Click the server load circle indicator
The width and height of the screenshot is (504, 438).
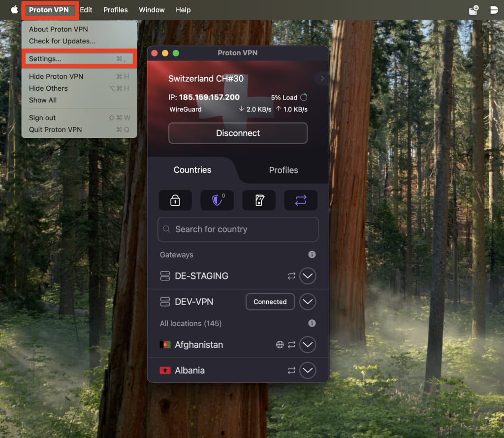click(304, 97)
